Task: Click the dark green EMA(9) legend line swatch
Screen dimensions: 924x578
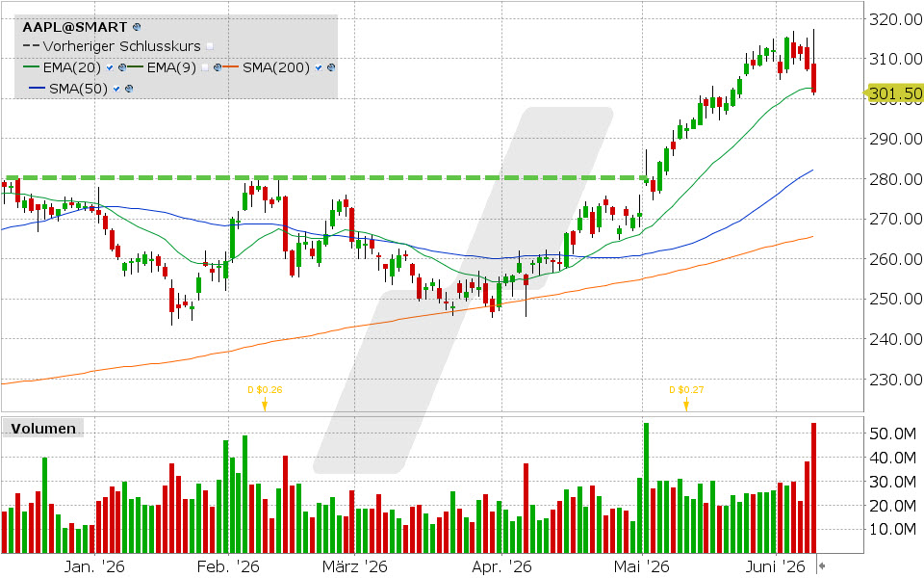Action: pos(136,67)
